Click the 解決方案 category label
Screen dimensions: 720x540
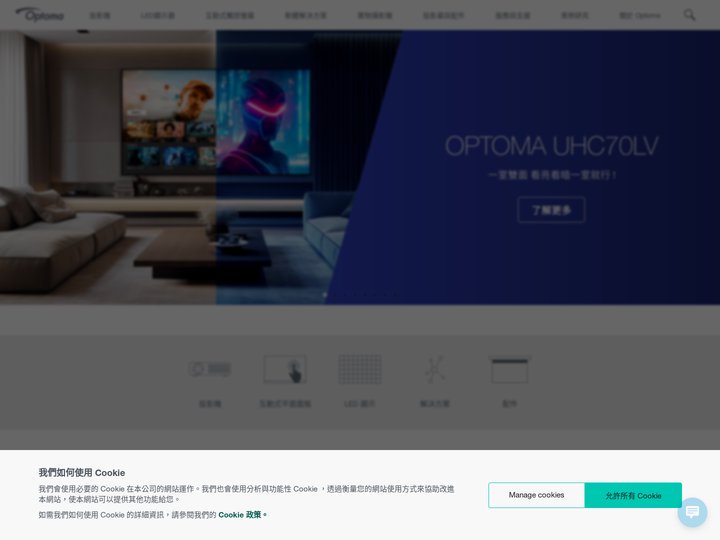pos(435,404)
